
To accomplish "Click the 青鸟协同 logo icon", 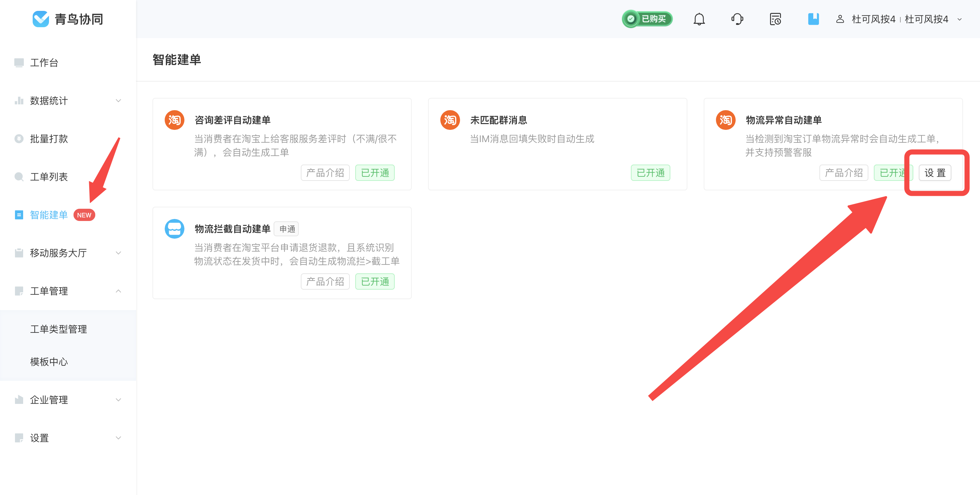I will click(x=41, y=19).
